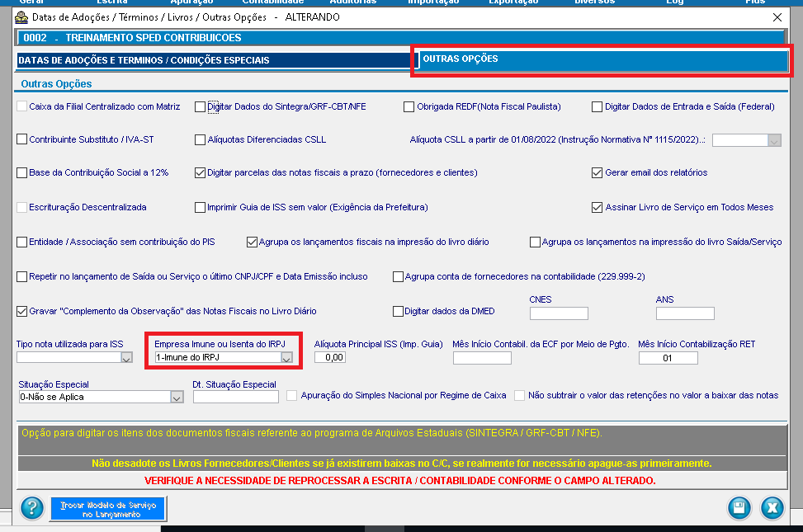Uncheck Gravar Complemento da Observação checkbox
The height and width of the screenshot is (532, 803).
pyautogui.click(x=22, y=311)
